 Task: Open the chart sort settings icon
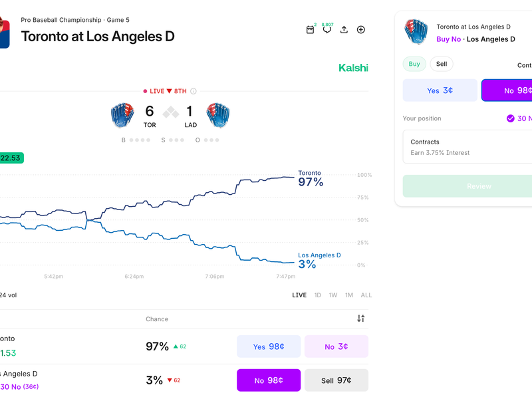pyautogui.click(x=361, y=319)
